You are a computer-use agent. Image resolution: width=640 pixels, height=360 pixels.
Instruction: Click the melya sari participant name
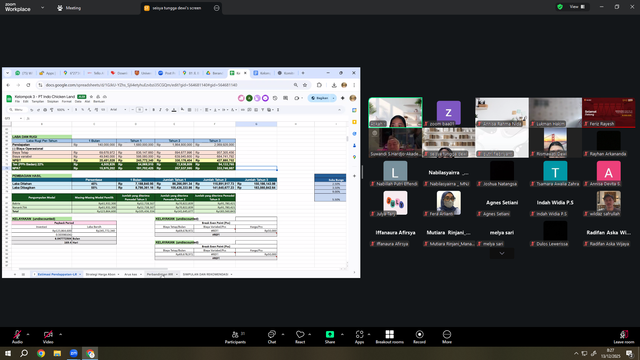coord(502,233)
